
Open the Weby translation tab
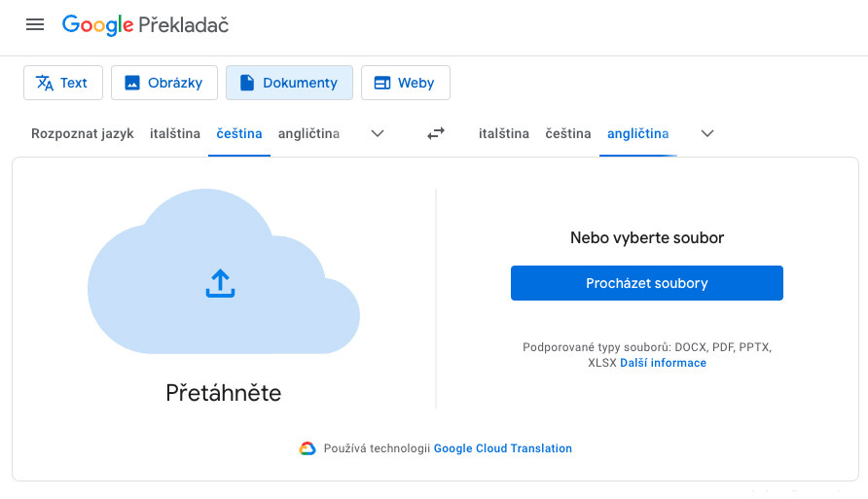pos(405,83)
